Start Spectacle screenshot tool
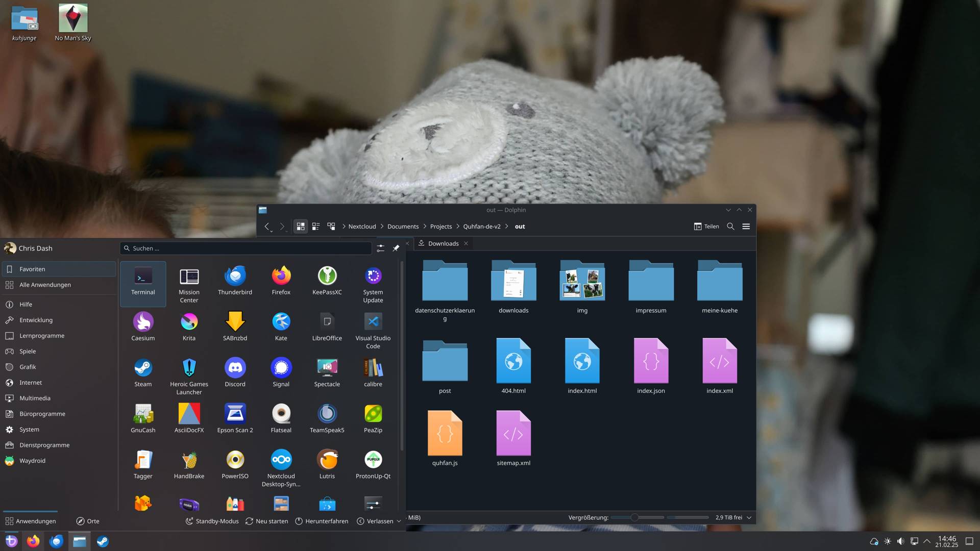The height and width of the screenshot is (551, 980). click(x=327, y=375)
